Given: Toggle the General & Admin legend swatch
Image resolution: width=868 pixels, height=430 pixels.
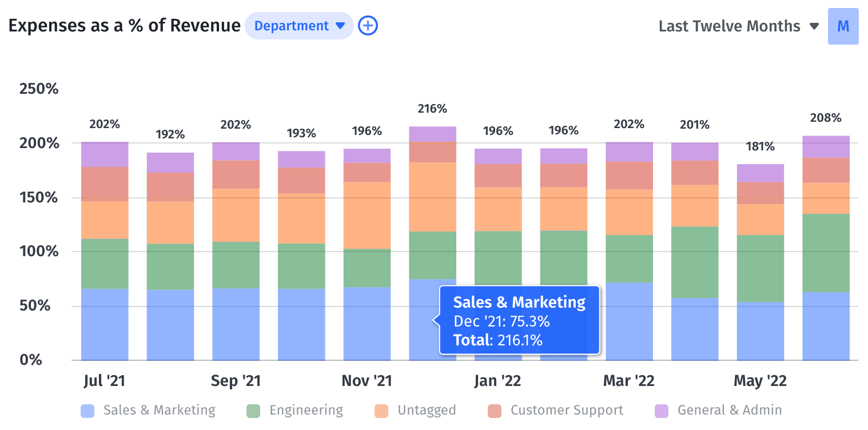Looking at the screenshot, I should (x=661, y=411).
